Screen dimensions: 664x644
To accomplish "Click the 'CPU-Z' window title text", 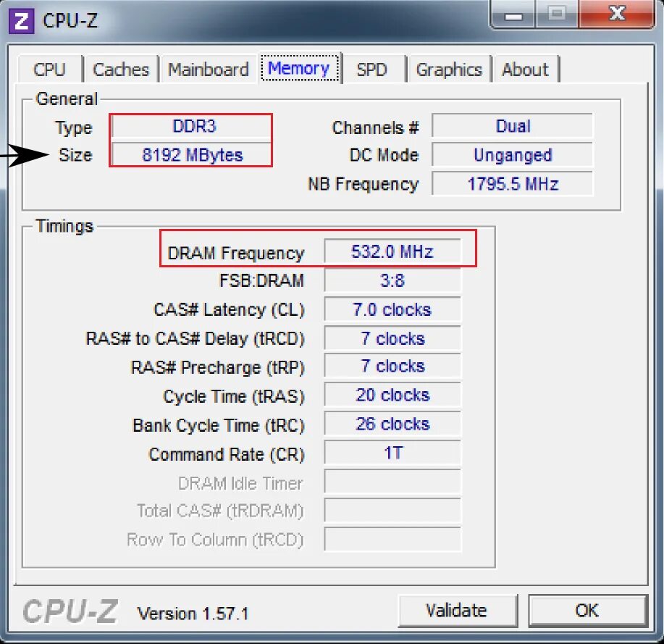I will [x=70, y=20].
